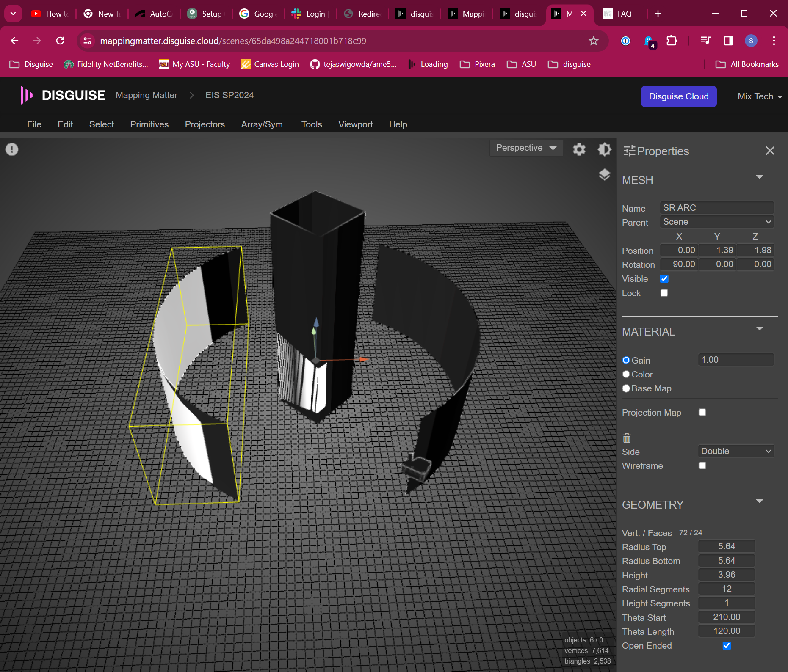This screenshot has height=672, width=788.
Task: Open the Tools menu
Action: (x=312, y=124)
